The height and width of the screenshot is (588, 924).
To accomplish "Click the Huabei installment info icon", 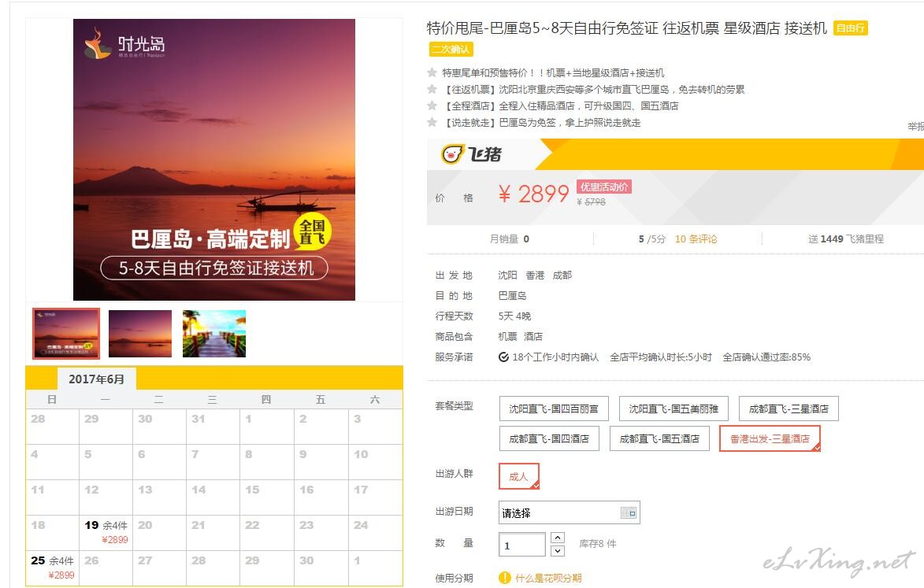I will click(504, 578).
